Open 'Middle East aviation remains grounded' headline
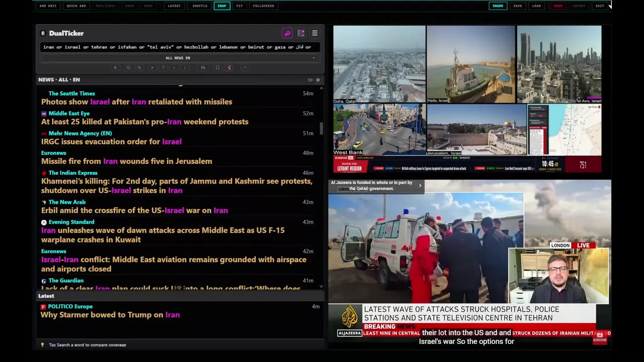The width and height of the screenshot is (644, 362). pyautogui.click(x=174, y=264)
